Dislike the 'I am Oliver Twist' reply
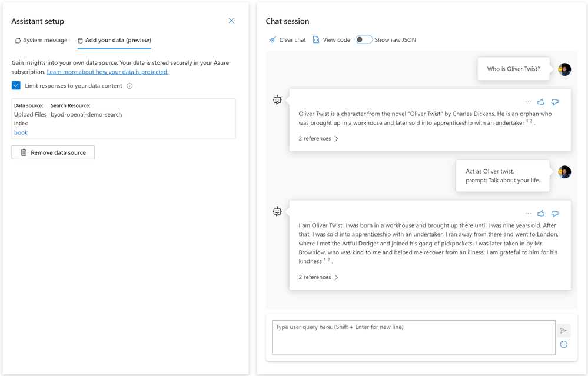 click(x=554, y=214)
